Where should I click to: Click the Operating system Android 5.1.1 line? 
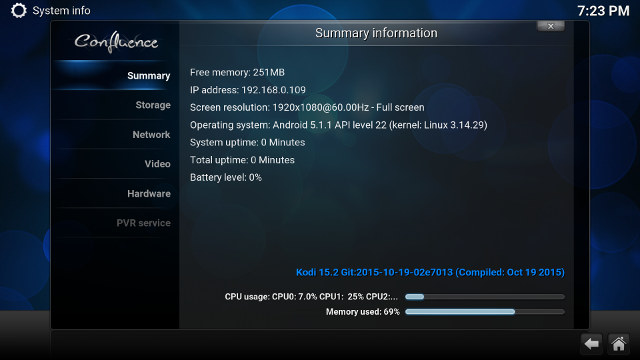(338, 125)
